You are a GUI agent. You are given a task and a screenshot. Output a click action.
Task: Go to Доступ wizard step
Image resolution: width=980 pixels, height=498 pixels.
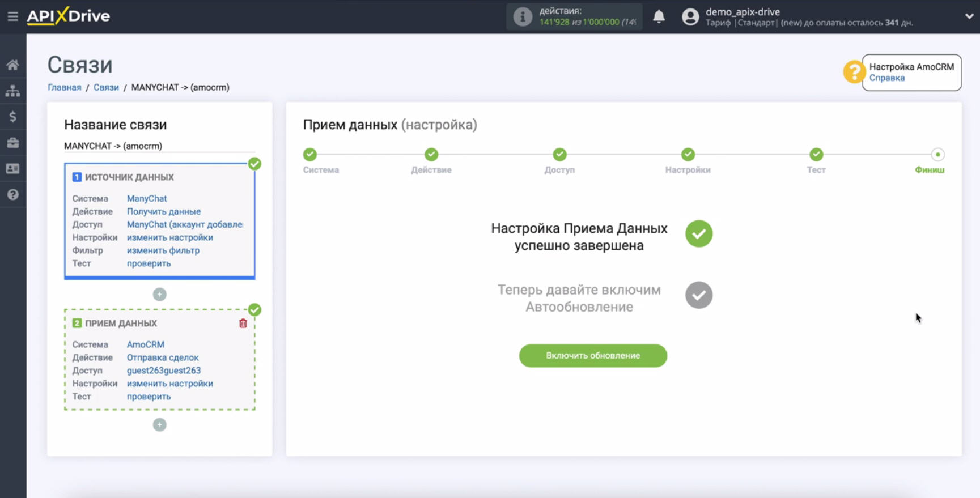pyautogui.click(x=559, y=155)
